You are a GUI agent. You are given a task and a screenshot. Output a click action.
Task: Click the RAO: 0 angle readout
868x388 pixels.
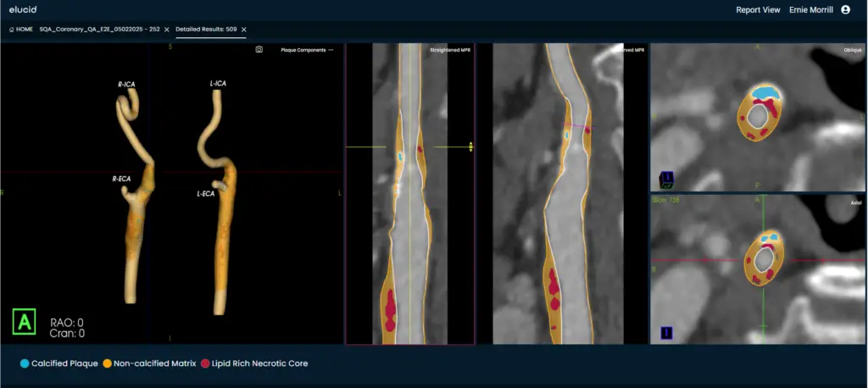click(x=67, y=323)
